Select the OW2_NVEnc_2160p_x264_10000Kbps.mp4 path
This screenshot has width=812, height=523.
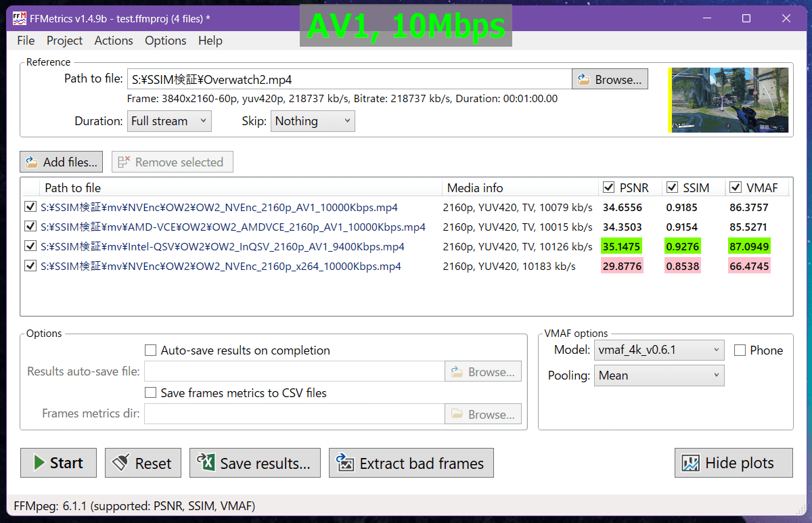pyautogui.click(x=221, y=266)
